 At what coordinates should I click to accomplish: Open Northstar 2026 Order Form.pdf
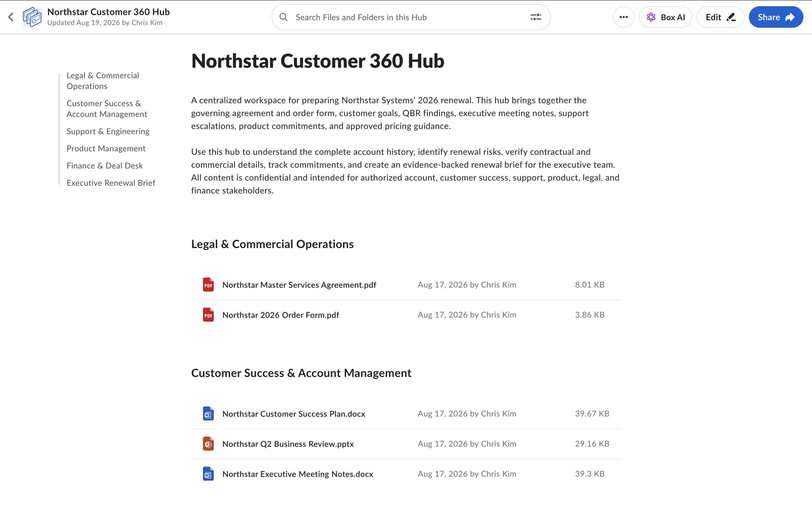pyautogui.click(x=281, y=315)
